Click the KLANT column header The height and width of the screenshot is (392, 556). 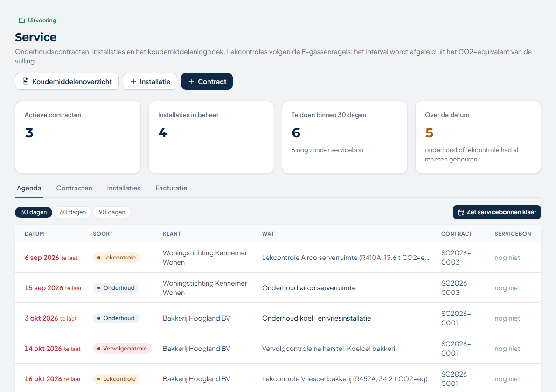(x=172, y=234)
